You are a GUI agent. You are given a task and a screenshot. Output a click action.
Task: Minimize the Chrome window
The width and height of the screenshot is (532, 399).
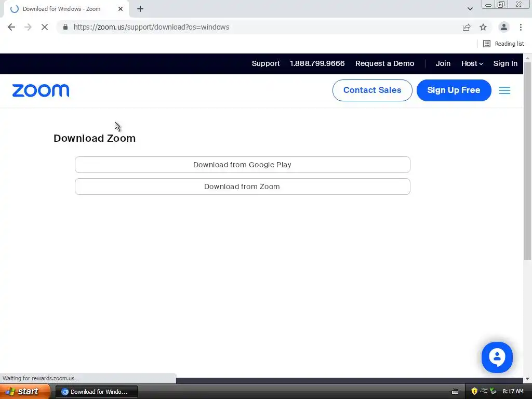(488, 4)
